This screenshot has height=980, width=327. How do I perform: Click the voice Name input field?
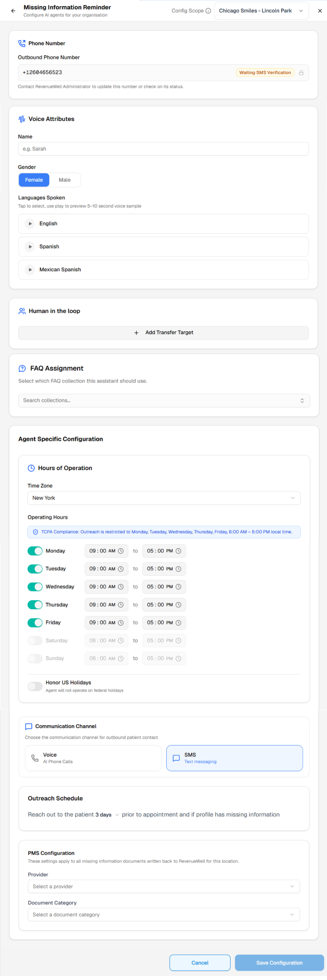tap(163, 149)
